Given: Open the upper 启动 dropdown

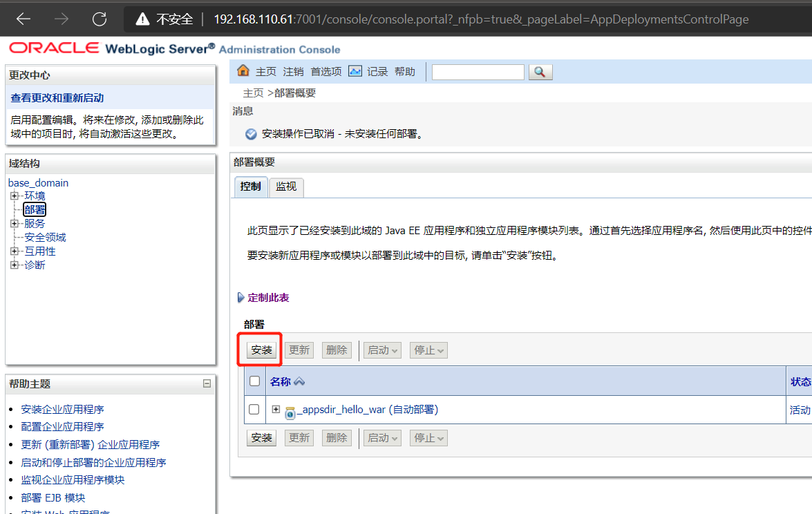Looking at the screenshot, I should point(382,350).
